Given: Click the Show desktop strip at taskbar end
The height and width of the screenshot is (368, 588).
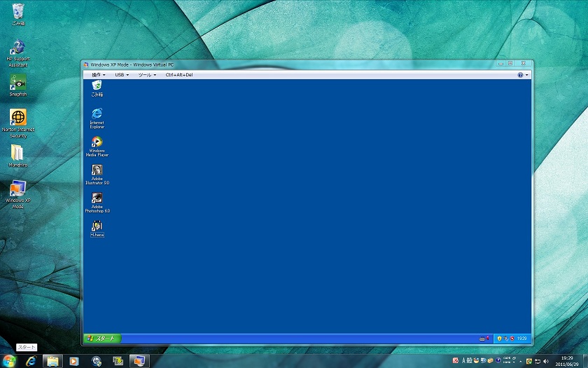Looking at the screenshot, I should pos(585,361).
